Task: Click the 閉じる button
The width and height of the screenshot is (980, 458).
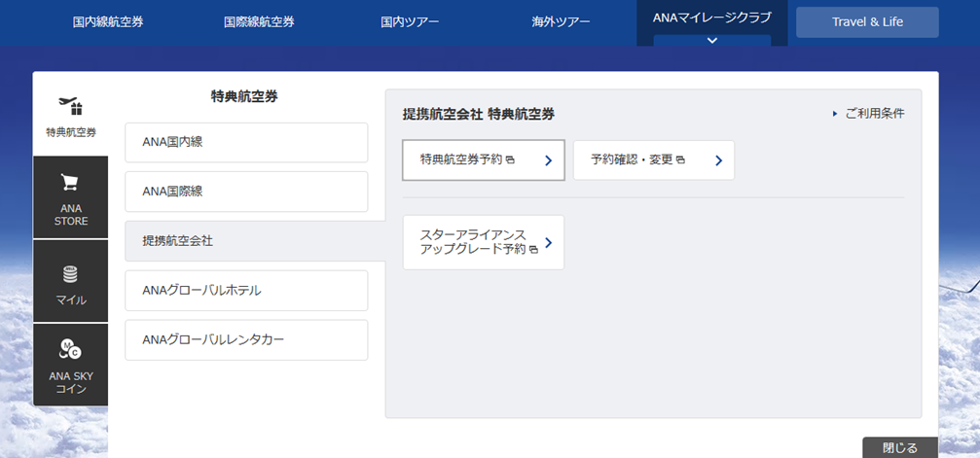Action: 900,447
